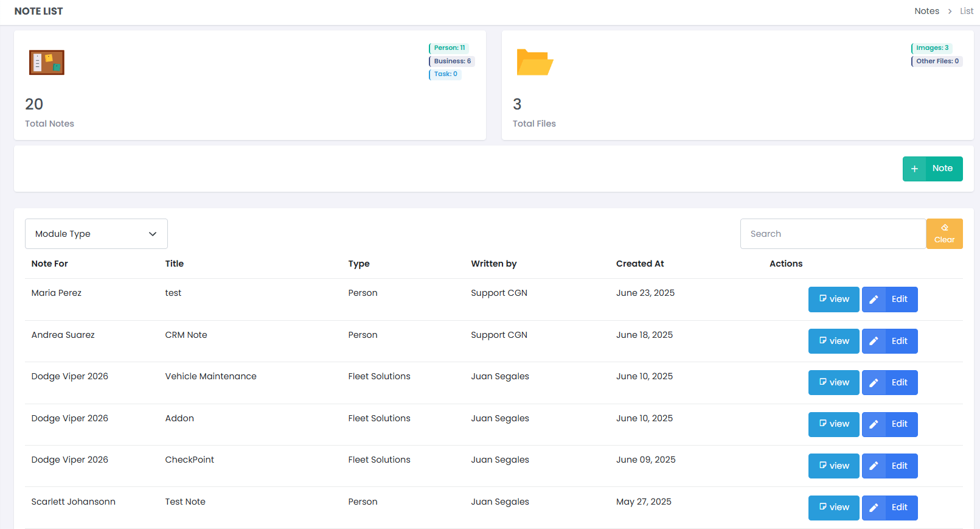Click the May 27, 2025 date cell
This screenshot has width=980, height=529.
644,502
